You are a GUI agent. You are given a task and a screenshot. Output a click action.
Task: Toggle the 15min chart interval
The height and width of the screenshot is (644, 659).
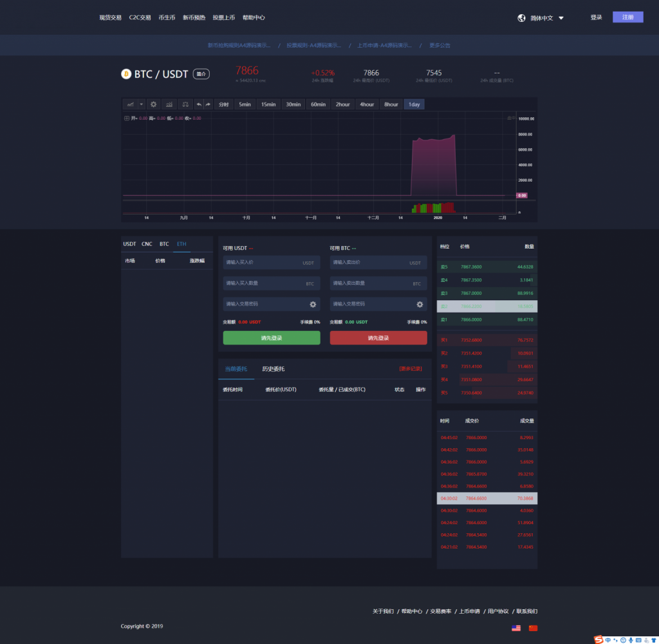coord(268,104)
